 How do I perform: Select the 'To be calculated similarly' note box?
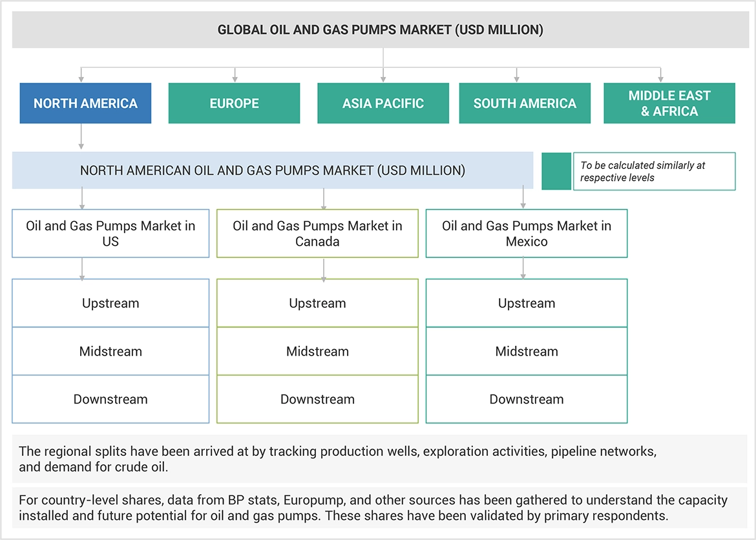[653, 171]
